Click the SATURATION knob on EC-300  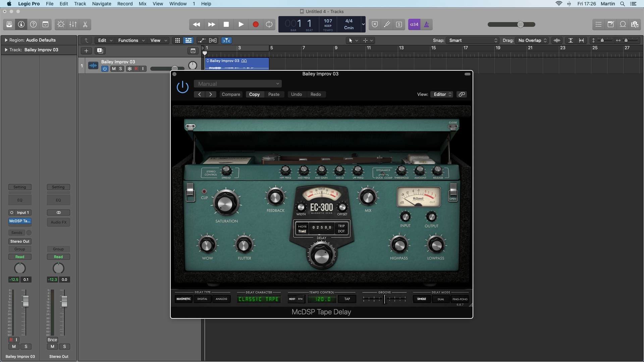click(x=226, y=203)
